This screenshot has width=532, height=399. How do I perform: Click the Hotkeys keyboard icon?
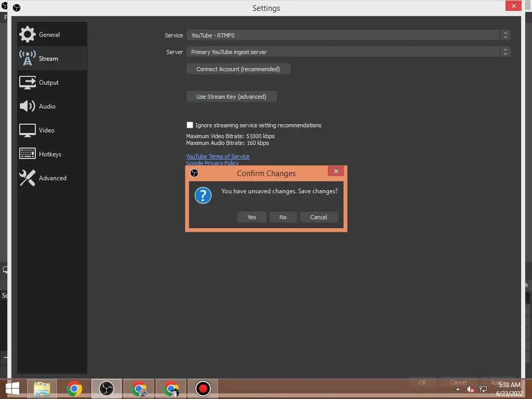click(27, 154)
